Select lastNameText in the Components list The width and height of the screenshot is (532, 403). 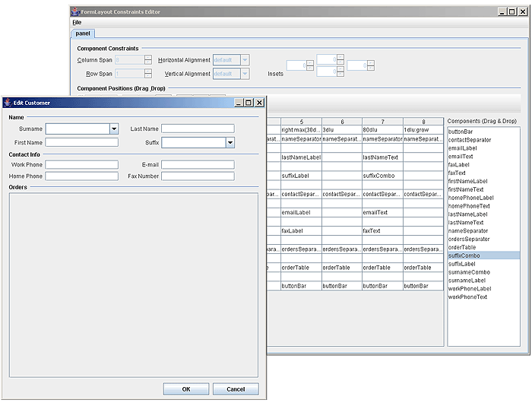484,223
